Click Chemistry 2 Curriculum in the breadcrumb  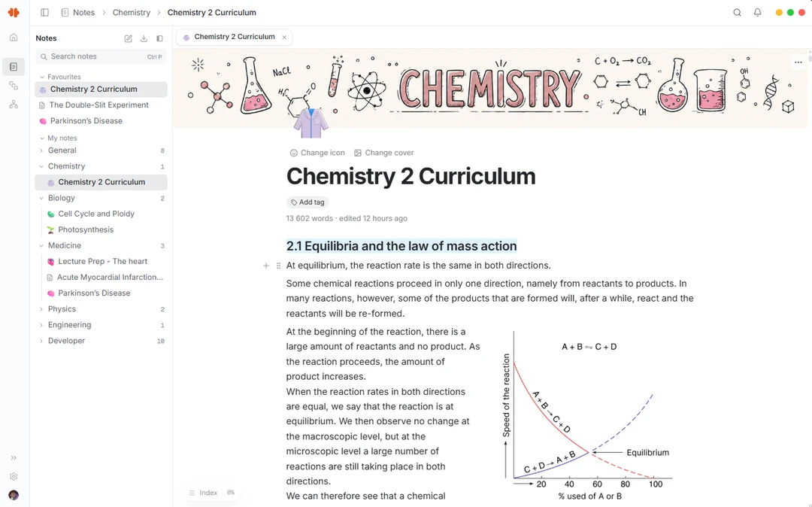211,13
